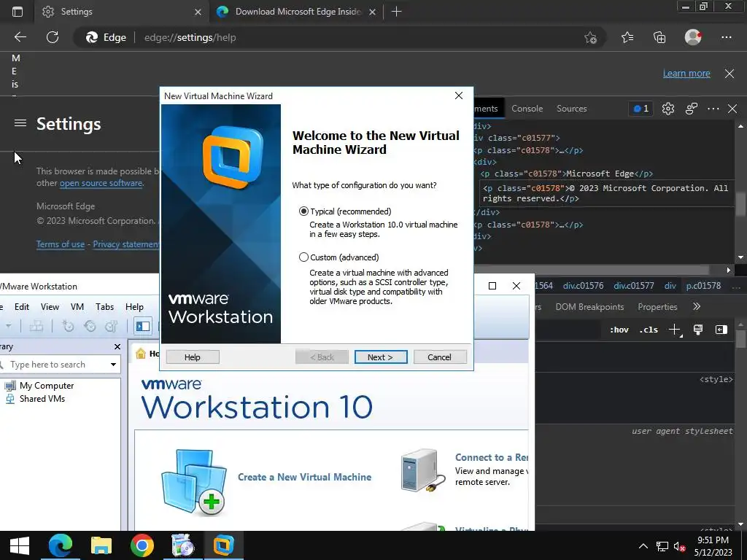Viewport: 747px width, 560px height.
Task: Click the Microsoft Edge paragraph DOM node
Action: click(x=566, y=174)
